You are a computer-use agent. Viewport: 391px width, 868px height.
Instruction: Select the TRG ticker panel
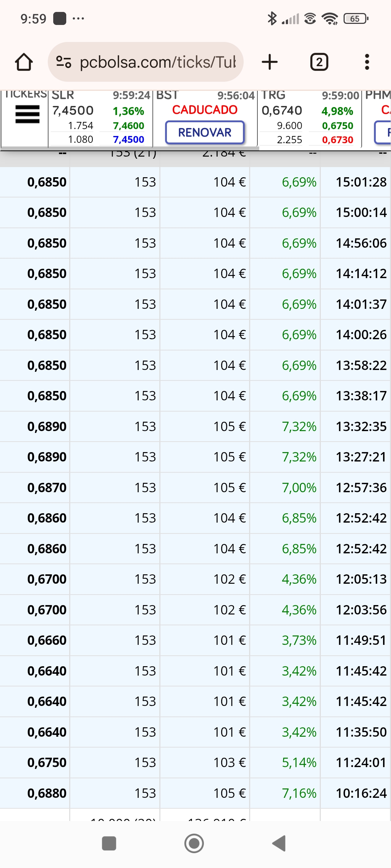[310, 118]
